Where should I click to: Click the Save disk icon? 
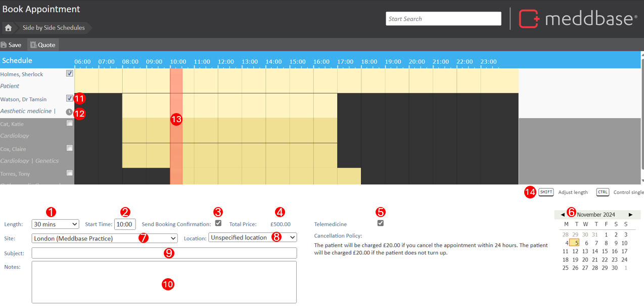(x=4, y=45)
